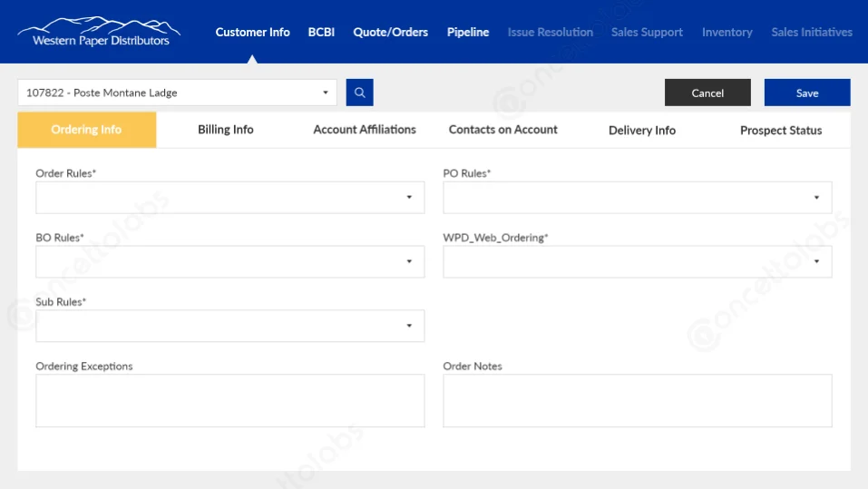Click the magnifier search icon button
The height and width of the screenshot is (489, 868).
[x=359, y=93]
